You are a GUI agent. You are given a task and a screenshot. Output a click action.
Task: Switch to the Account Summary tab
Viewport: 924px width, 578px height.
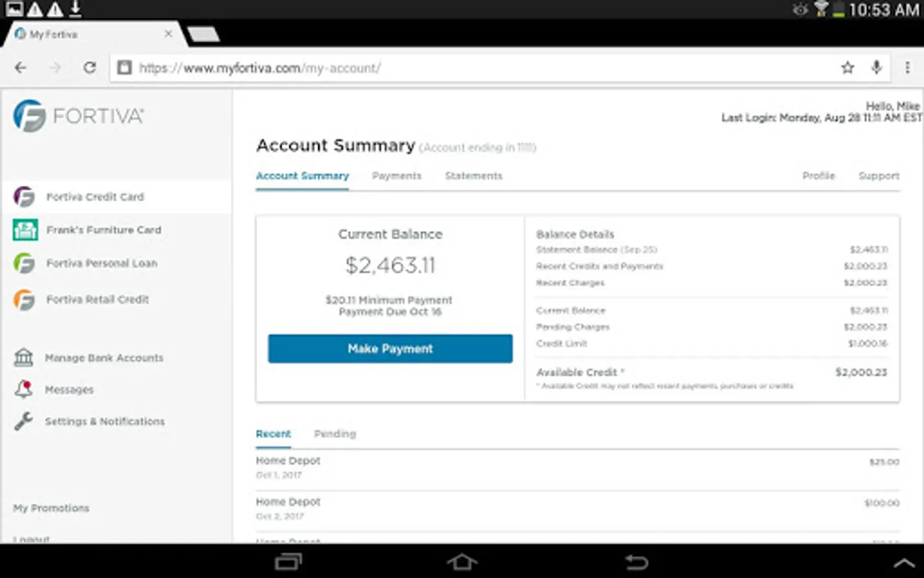click(302, 176)
